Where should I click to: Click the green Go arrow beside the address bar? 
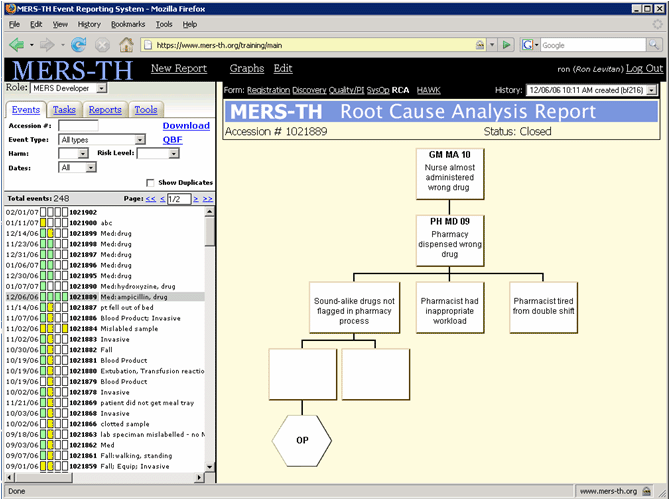pyautogui.click(x=506, y=45)
